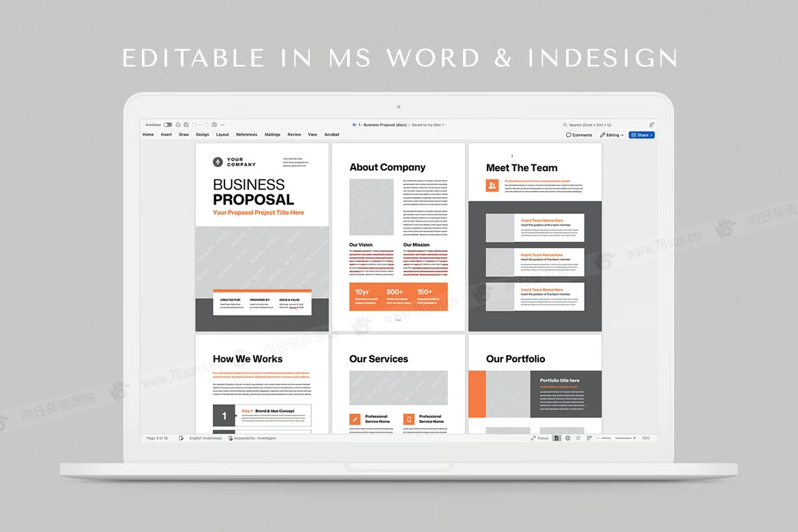Switch to the References tab
The width and height of the screenshot is (798, 532).
pos(246,135)
